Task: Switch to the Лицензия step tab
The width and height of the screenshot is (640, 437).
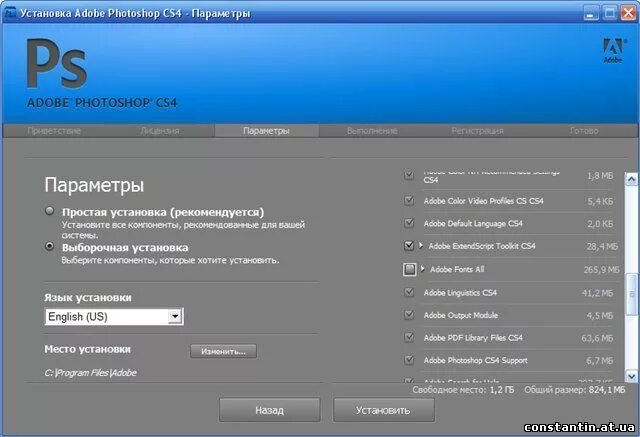Action: (160, 131)
